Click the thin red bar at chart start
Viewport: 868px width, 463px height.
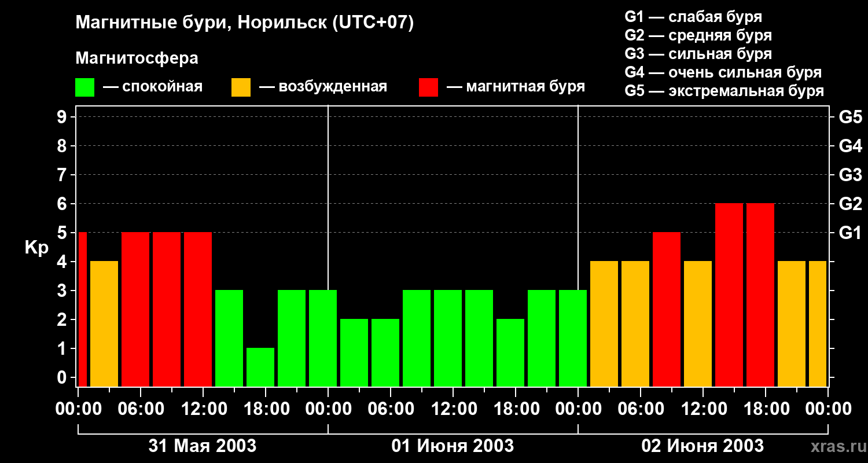82,309
